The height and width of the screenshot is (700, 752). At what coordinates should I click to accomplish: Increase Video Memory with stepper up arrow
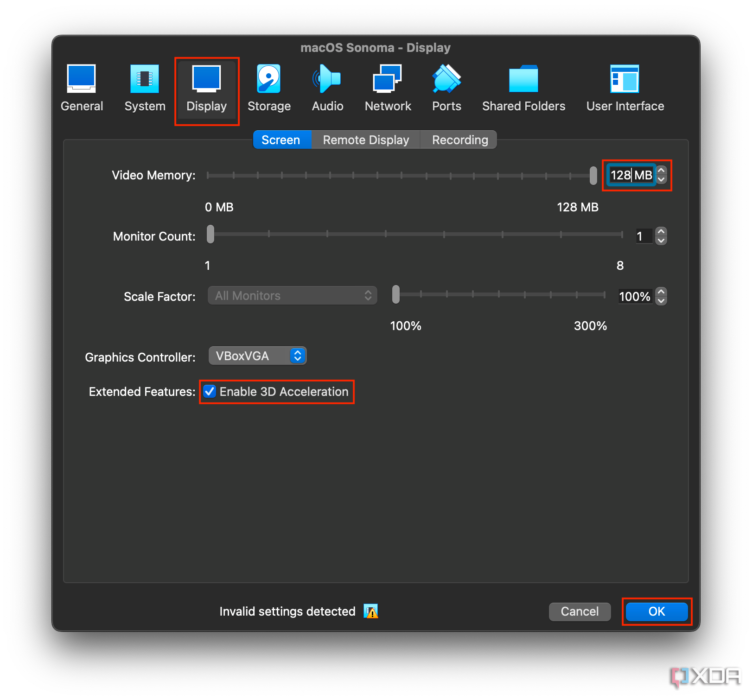pos(662,171)
